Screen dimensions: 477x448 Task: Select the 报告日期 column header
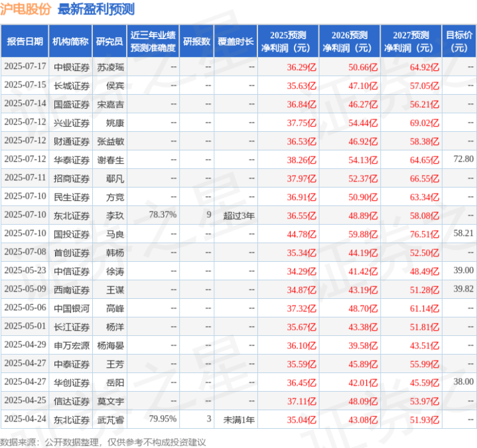pyautogui.click(x=25, y=41)
